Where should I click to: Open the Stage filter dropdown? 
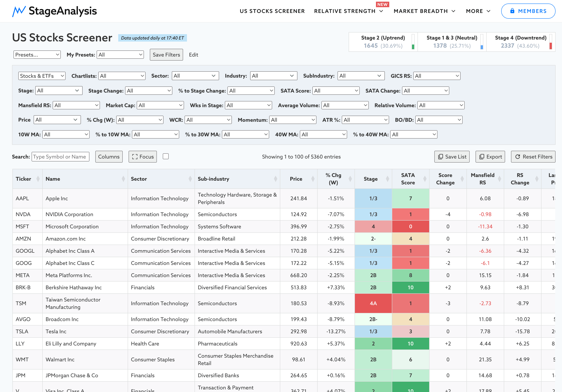pos(59,91)
